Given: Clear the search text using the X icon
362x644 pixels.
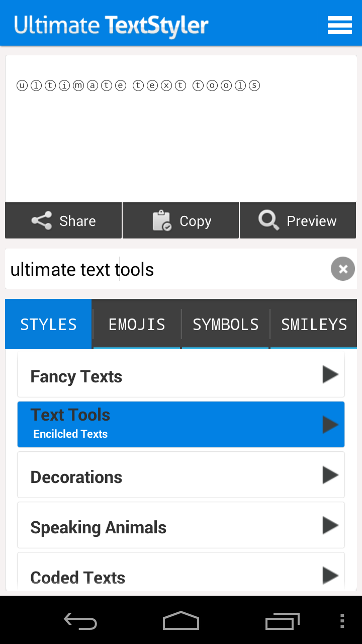Looking at the screenshot, I should point(342,269).
